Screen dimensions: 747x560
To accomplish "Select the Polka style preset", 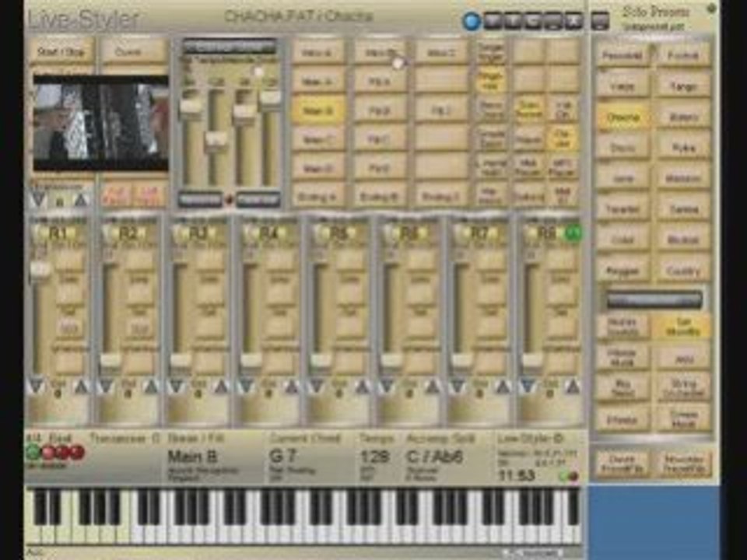I will tap(683, 148).
